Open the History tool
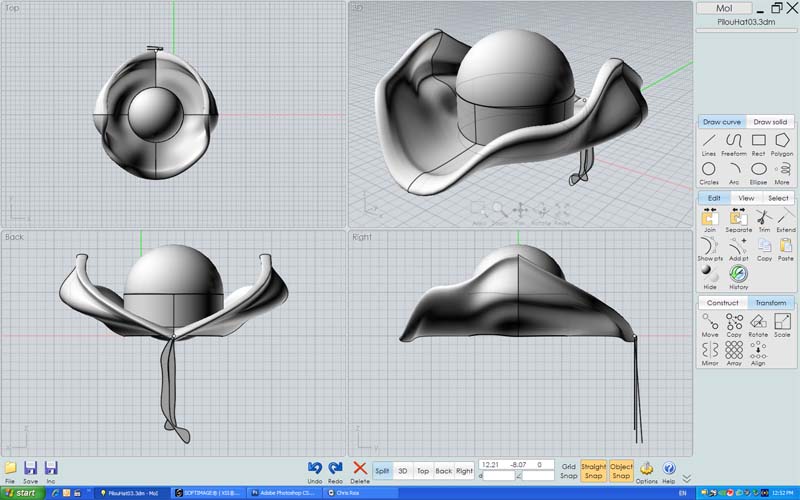This screenshot has width=800, height=500. click(738, 277)
